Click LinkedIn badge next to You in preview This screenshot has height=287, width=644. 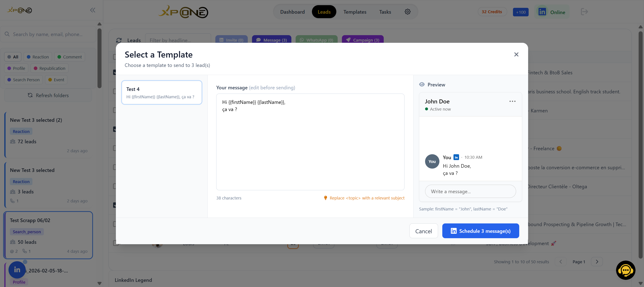[456, 157]
